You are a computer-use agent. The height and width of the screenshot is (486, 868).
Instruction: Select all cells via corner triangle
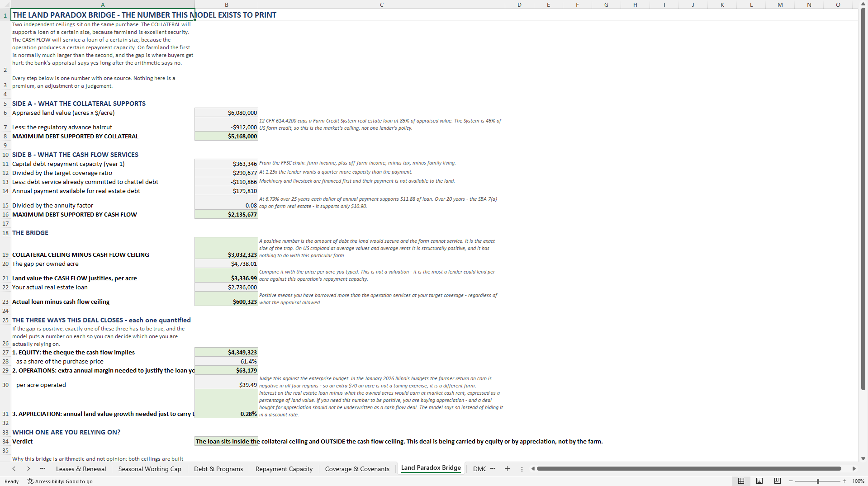5,5
